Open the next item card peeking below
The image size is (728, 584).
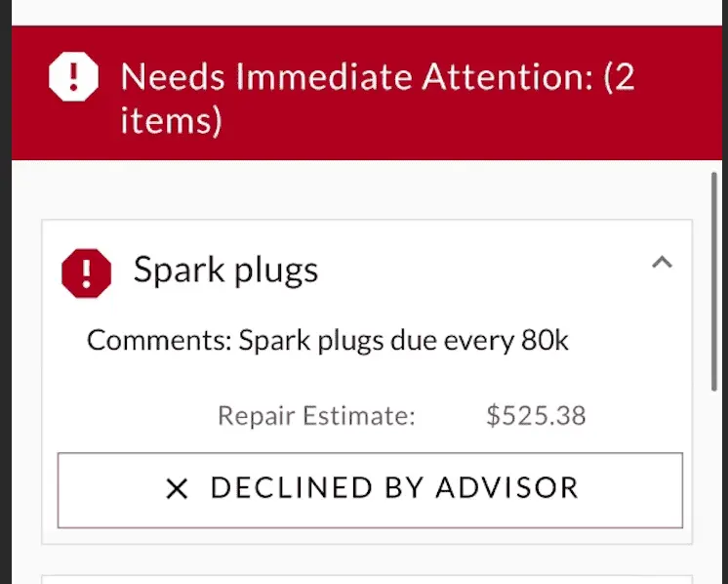click(367, 579)
